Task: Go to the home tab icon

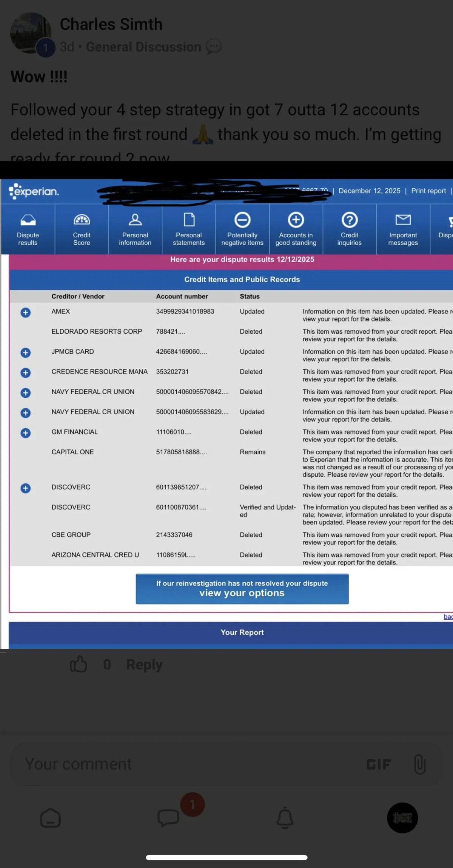Action: (x=50, y=818)
